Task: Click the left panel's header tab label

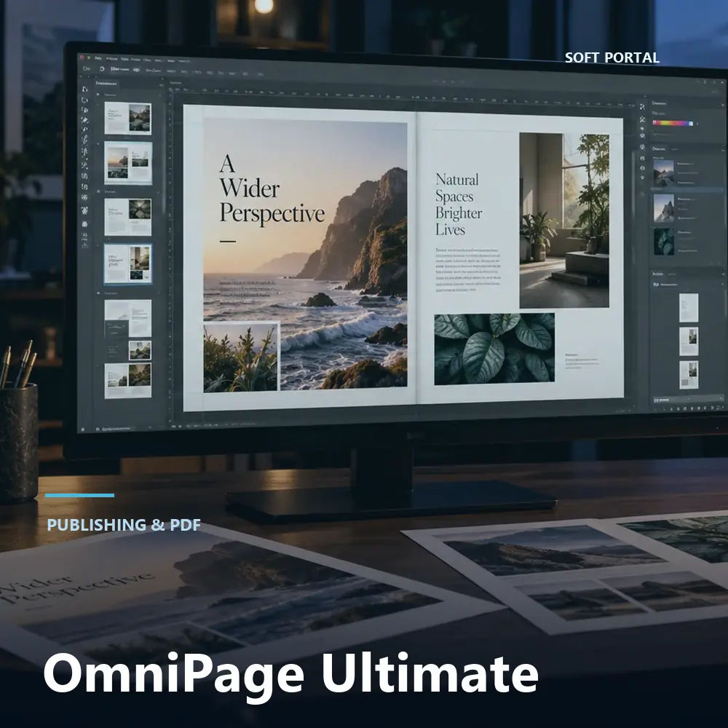Action: 106,84
